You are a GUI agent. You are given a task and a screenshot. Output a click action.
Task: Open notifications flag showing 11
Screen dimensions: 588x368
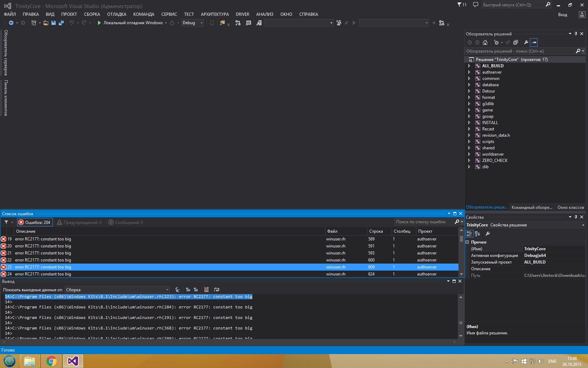462,5
